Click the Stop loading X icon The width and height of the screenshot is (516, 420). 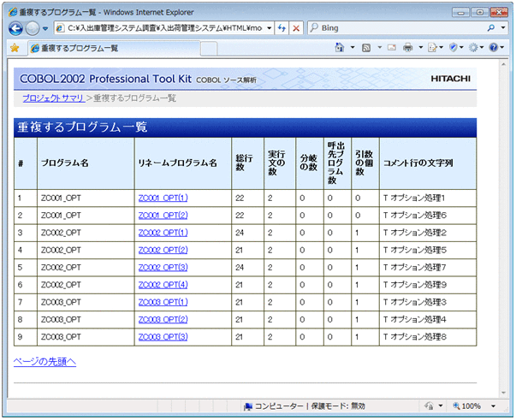296,28
